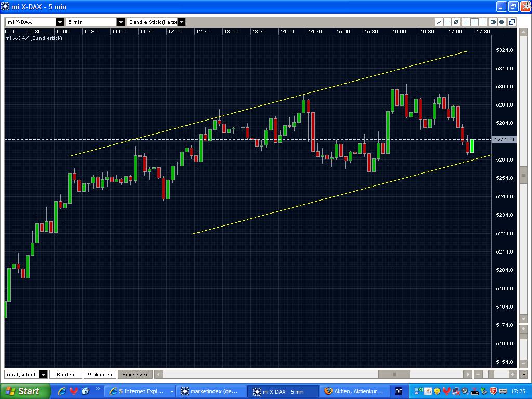Click the vertical zoom minus button
The image size is (532, 399).
(523, 363)
